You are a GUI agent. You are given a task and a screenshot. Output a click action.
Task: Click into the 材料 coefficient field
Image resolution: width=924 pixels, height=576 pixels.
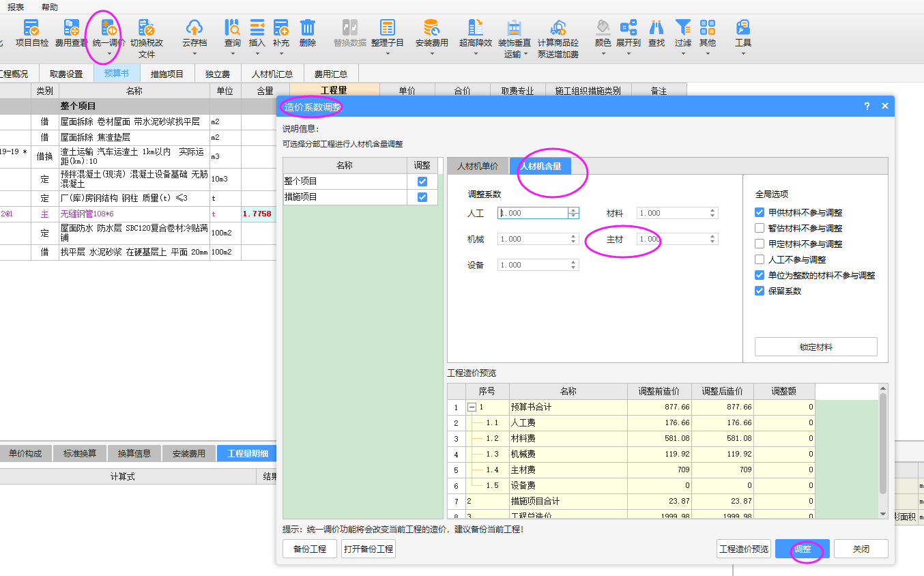click(x=672, y=213)
